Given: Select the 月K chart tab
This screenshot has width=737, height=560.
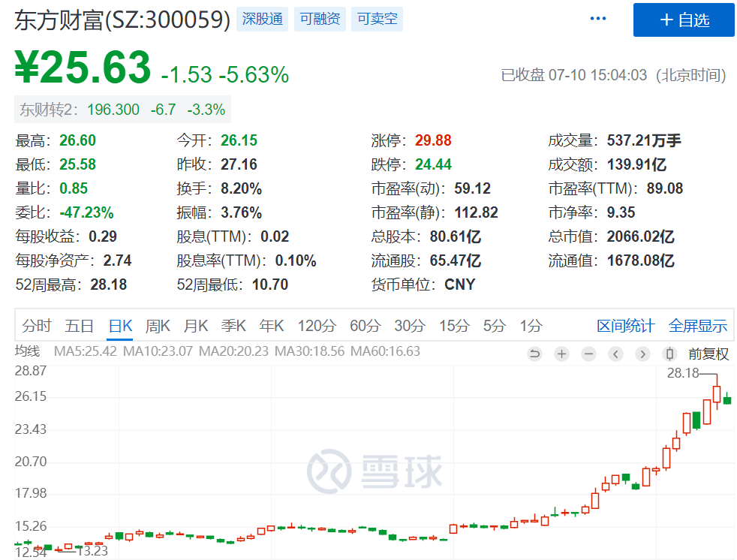Looking at the screenshot, I should click(196, 325).
